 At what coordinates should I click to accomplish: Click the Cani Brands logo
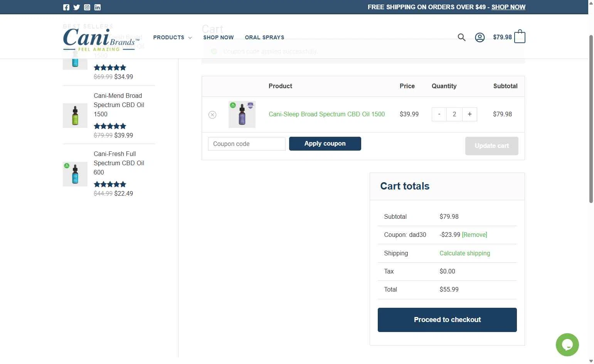tap(101, 40)
